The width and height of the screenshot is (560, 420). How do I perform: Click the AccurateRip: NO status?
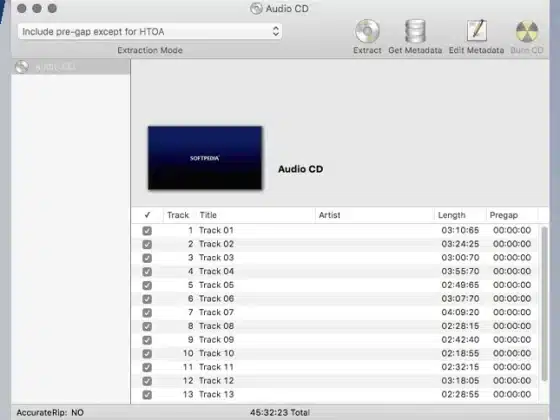coord(50,412)
